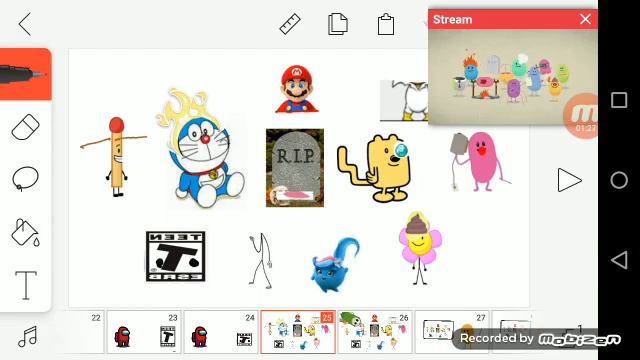Viewport: 640px width, 360px height.
Task: Select the highlighted frame 25 thumbnail
Action: click(298, 331)
